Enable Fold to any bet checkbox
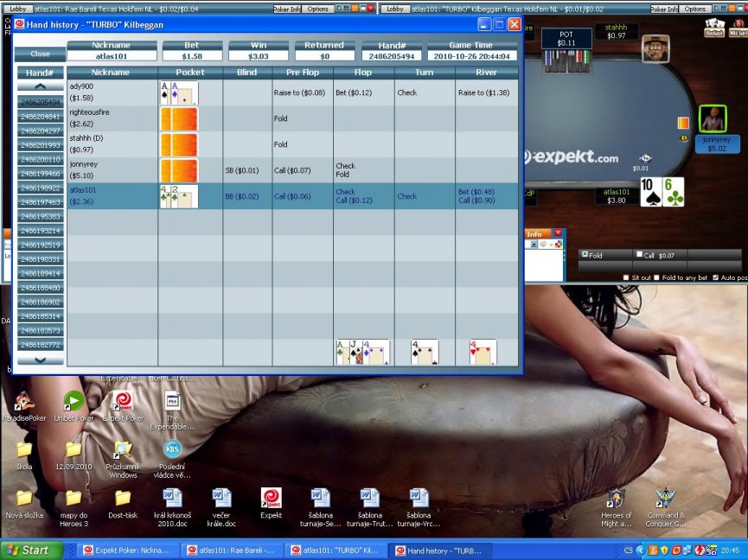 click(x=656, y=277)
